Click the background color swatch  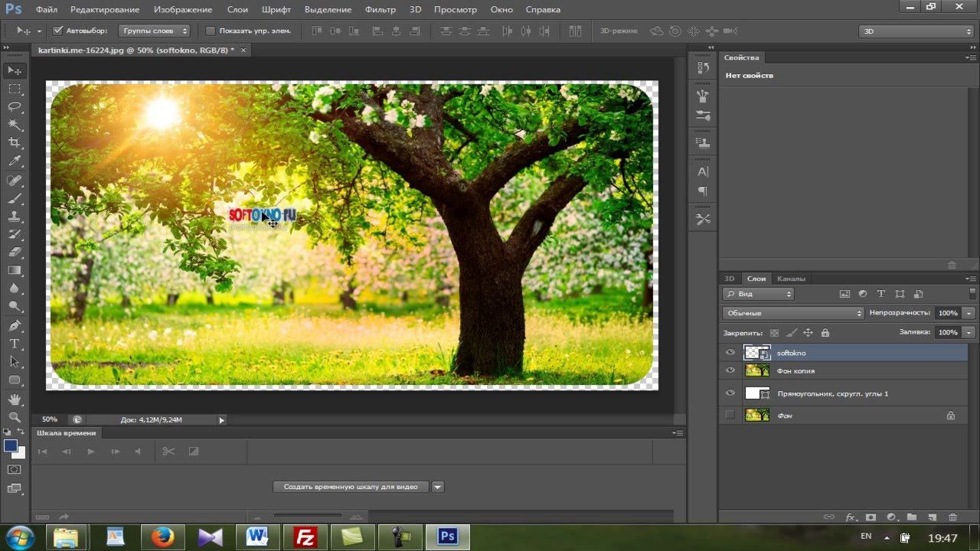tap(20, 453)
